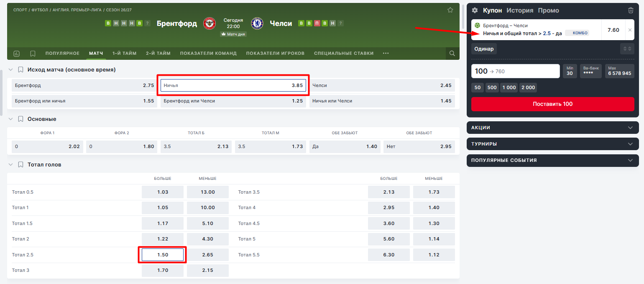This screenshot has width=644, height=284.
Task: Pick the Челси win at 2.45
Action: click(382, 85)
